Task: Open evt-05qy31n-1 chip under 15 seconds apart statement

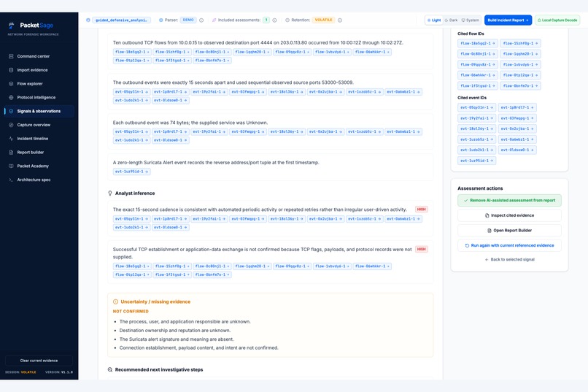Action: pos(131,92)
